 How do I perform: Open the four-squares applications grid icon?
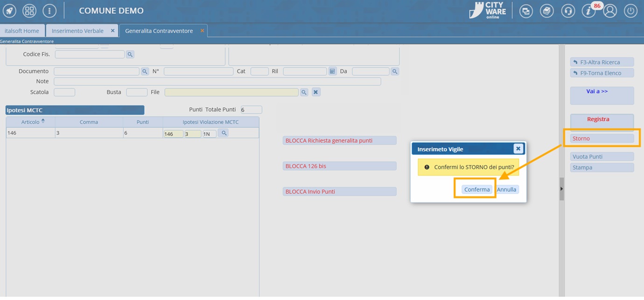pos(29,11)
